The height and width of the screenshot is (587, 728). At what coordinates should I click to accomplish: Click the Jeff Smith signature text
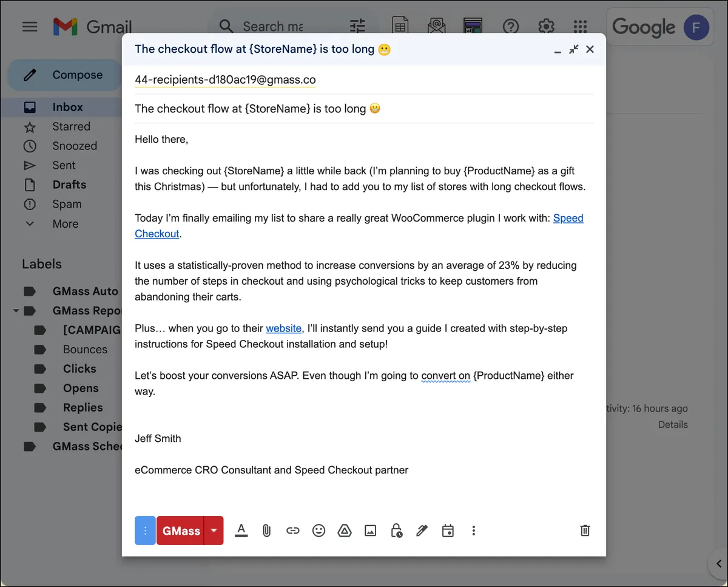point(158,438)
